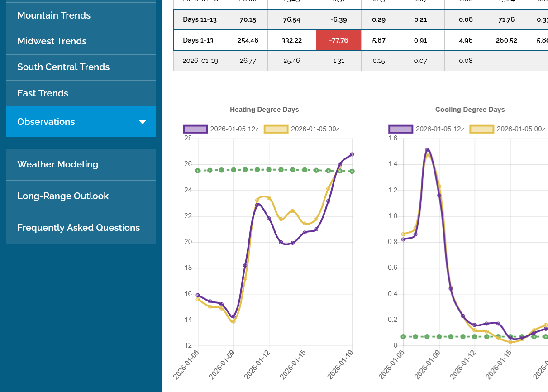
Task: Go to South Central Trends
Action: tap(63, 67)
